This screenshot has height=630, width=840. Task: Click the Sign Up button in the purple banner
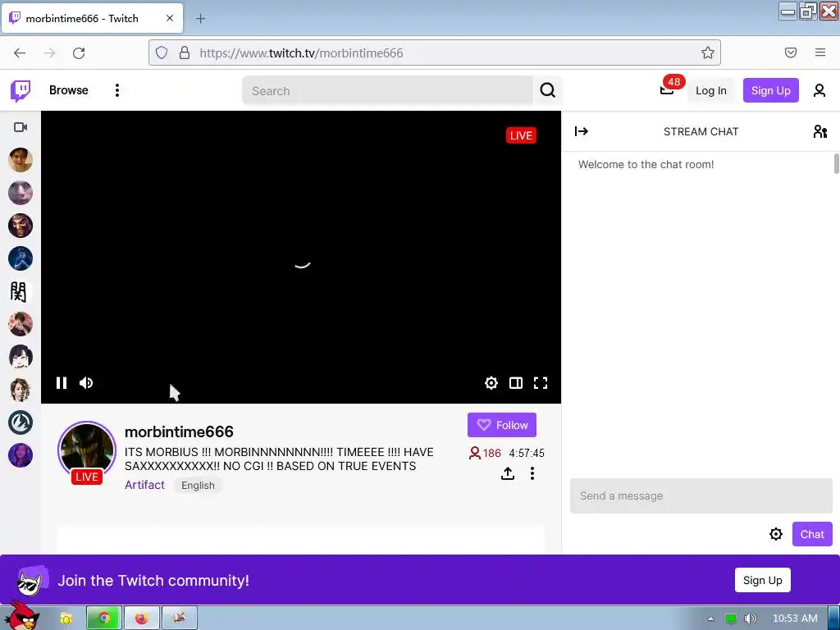click(762, 580)
